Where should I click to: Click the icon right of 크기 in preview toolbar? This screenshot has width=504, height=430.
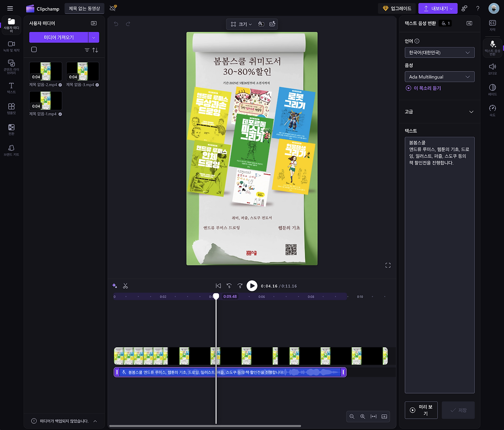point(261,24)
